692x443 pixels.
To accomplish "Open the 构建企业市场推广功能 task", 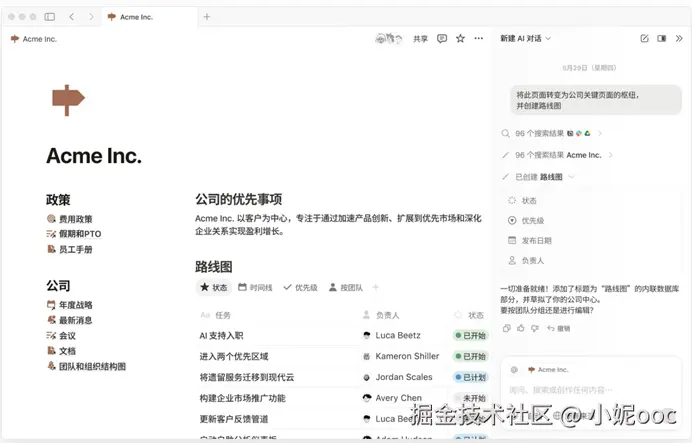I will [242, 398].
